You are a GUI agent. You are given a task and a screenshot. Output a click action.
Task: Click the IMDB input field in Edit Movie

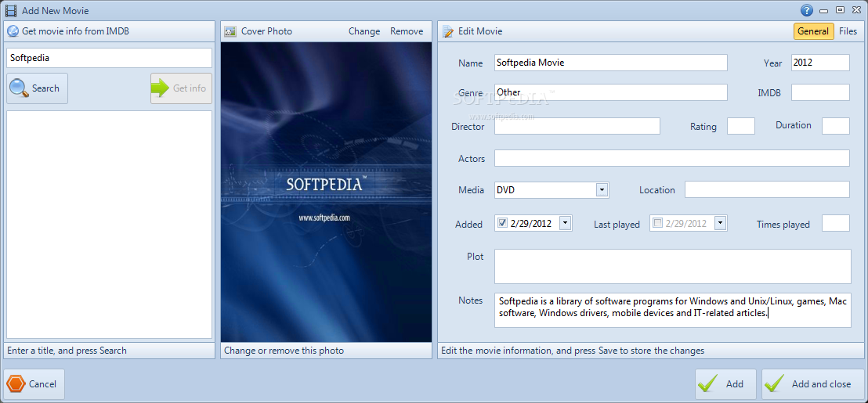[x=820, y=92]
